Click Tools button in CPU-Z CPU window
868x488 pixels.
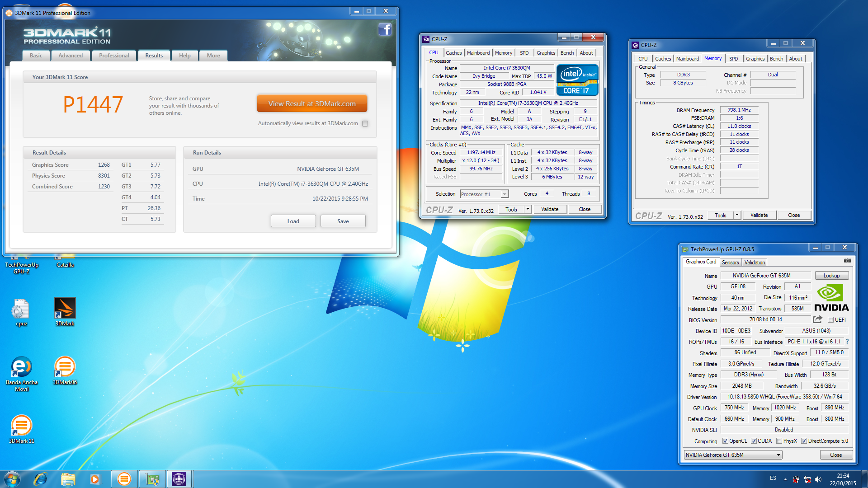pyautogui.click(x=511, y=209)
